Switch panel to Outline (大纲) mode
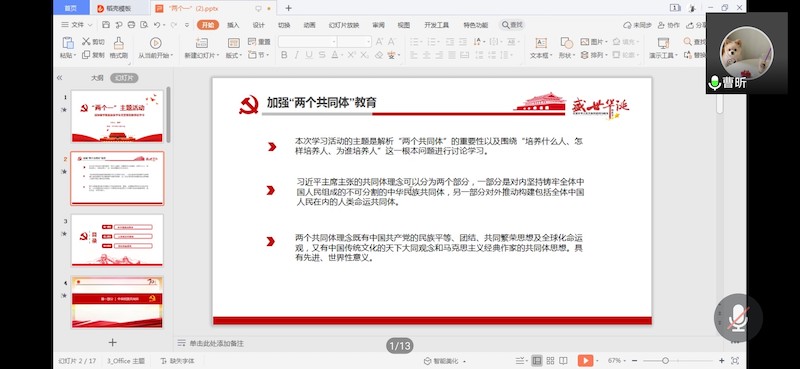This screenshot has height=369, width=800. coord(97,78)
